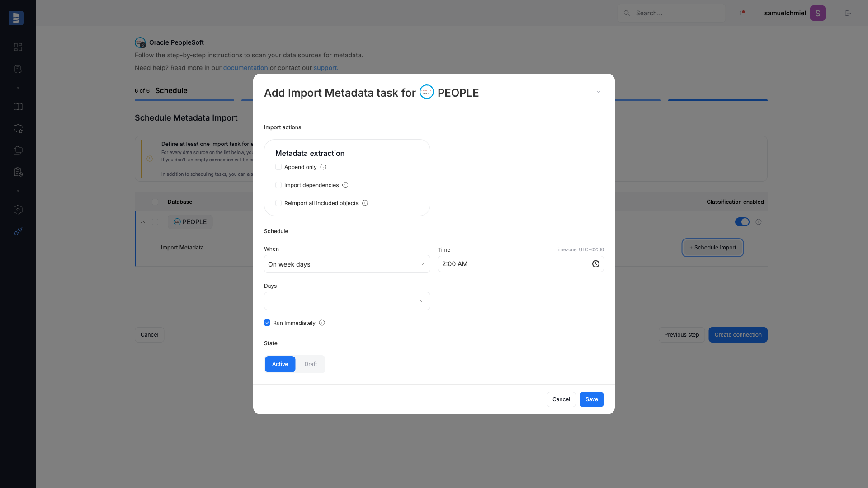Select the PEOPLE row checkbox
Image resolution: width=868 pixels, height=488 pixels.
(155, 222)
